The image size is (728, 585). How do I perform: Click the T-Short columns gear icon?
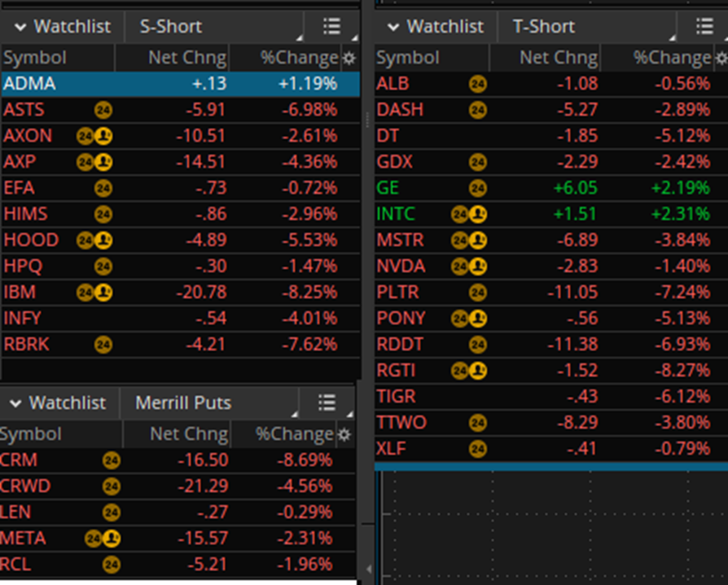[721, 59]
